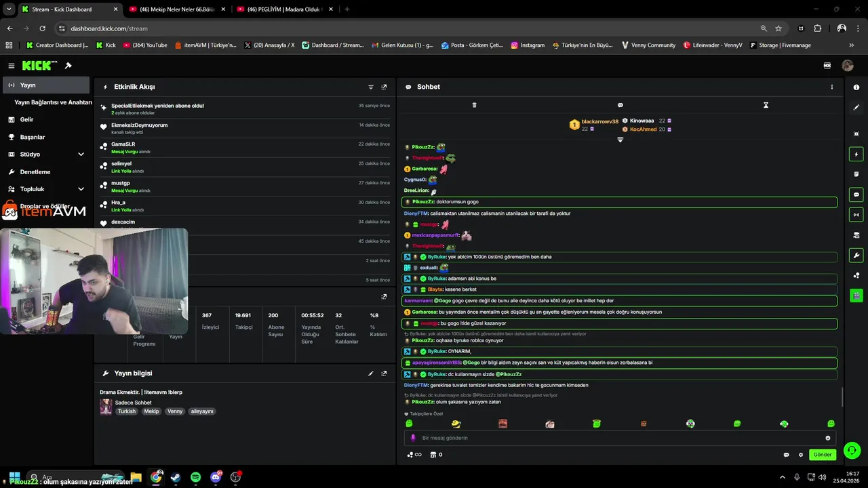Open Spotify from the taskbar
The width and height of the screenshot is (868, 488).
[x=195, y=477]
